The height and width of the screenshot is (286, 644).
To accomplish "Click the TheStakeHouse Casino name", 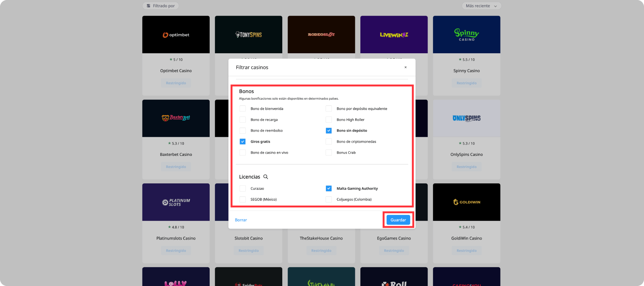I will pos(321,238).
